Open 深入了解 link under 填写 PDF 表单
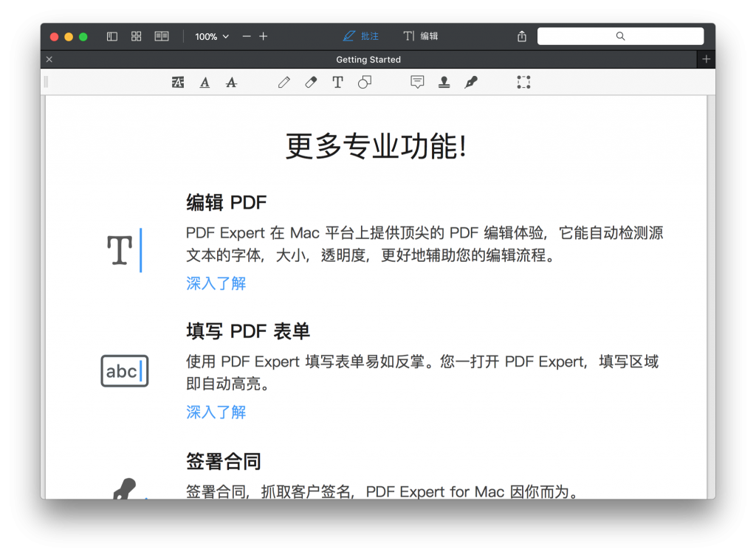This screenshot has width=756, height=557. (x=216, y=412)
